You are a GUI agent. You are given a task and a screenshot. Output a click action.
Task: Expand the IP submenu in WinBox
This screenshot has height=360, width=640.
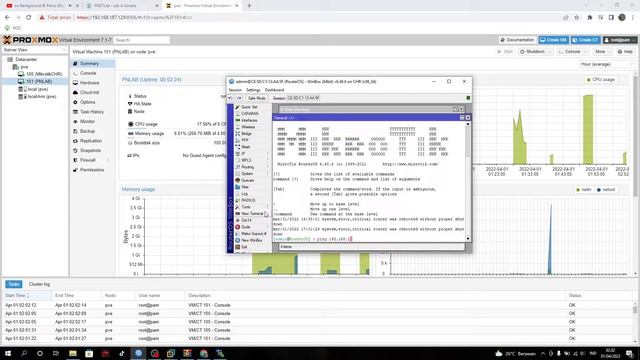(252, 153)
